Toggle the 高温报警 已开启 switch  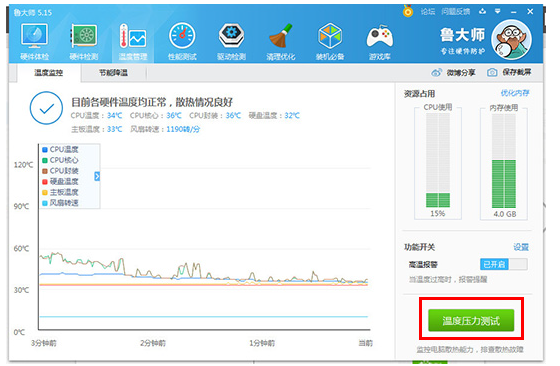504,264
